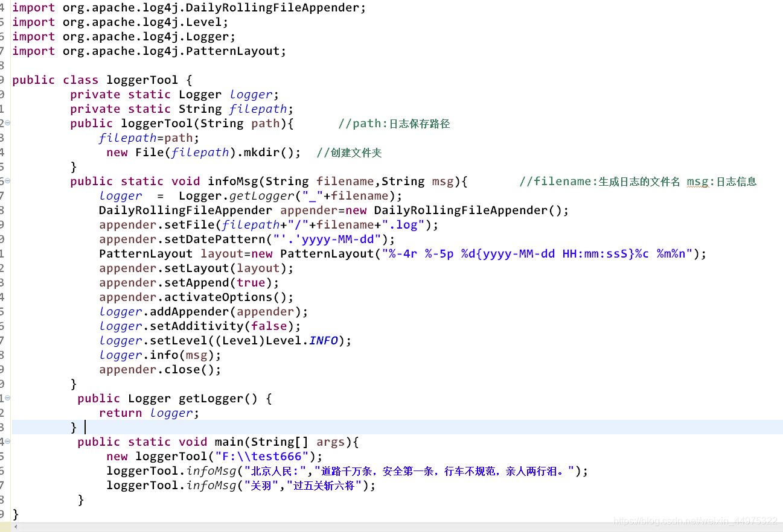Viewport: 783px width, 532px height.
Task: Click the 'new DailyRollingFileAppender()' expression
Action: click(458, 211)
